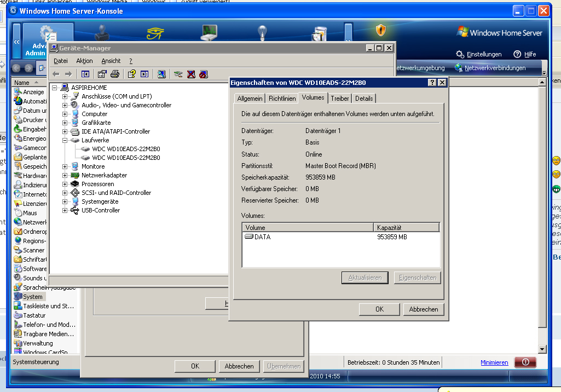Open the Einstellungen link

[479, 54]
